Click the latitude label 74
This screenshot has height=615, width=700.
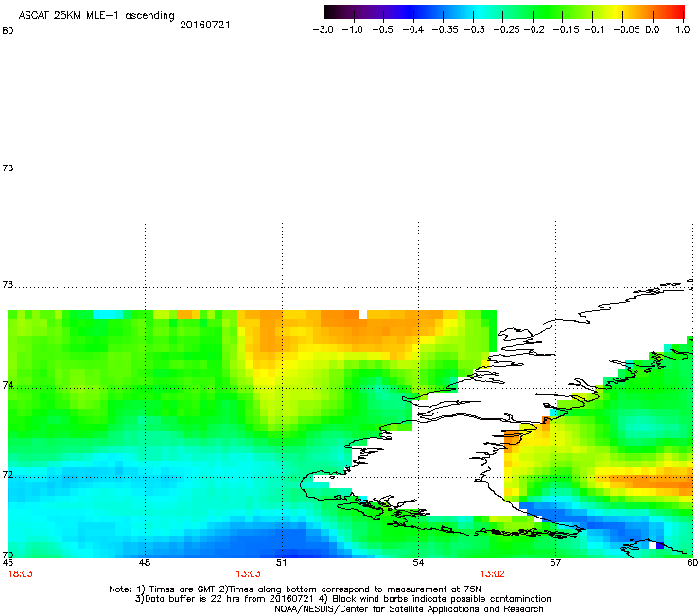point(8,385)
